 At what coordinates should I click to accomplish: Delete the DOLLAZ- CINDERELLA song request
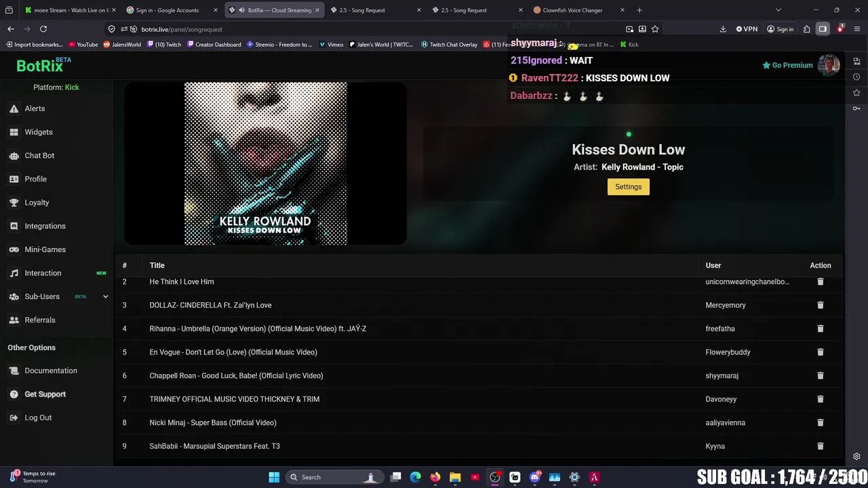click(820, 305)
